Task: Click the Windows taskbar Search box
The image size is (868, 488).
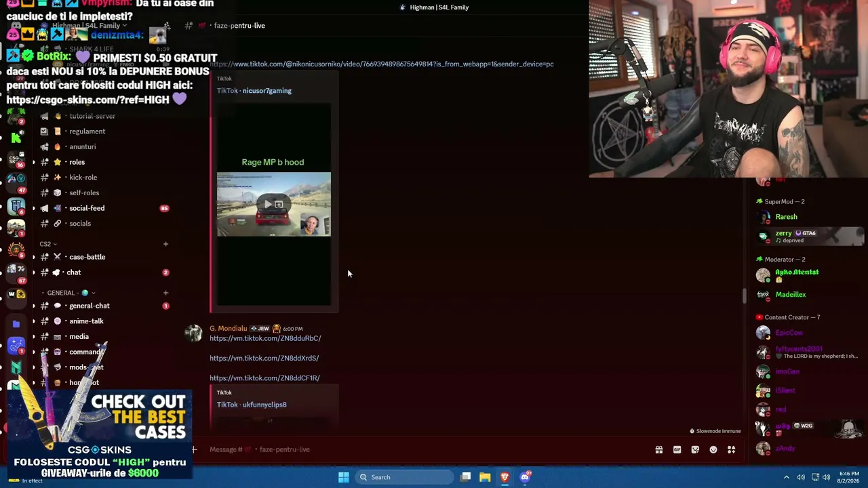Action: pos(406,477)
